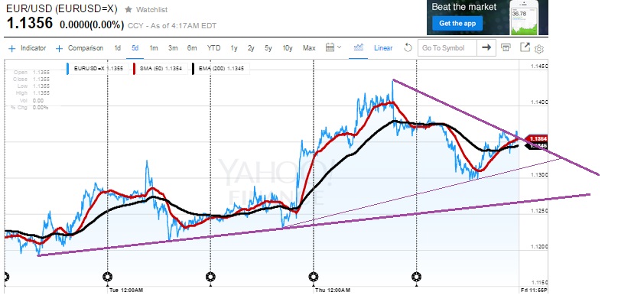This screenshot has height=305, width=644.
Task: Reset the chart with undo icon
Action: [x=408, y=47]
